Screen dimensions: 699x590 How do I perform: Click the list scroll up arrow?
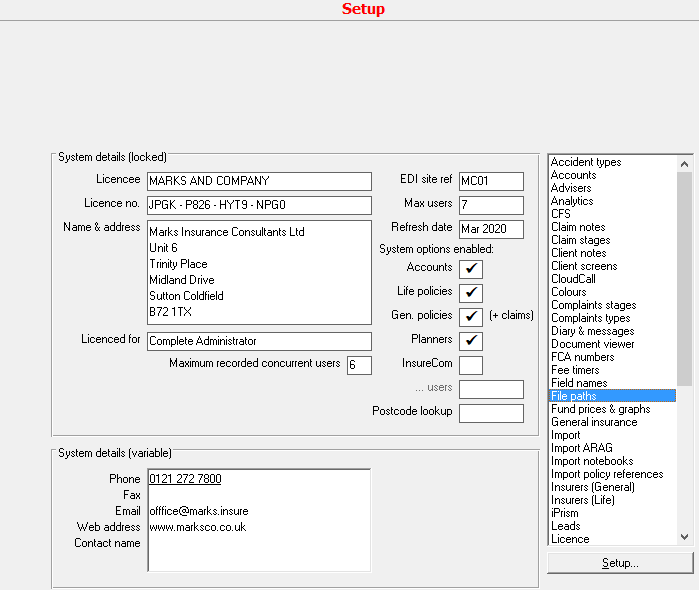pos(684,164)
